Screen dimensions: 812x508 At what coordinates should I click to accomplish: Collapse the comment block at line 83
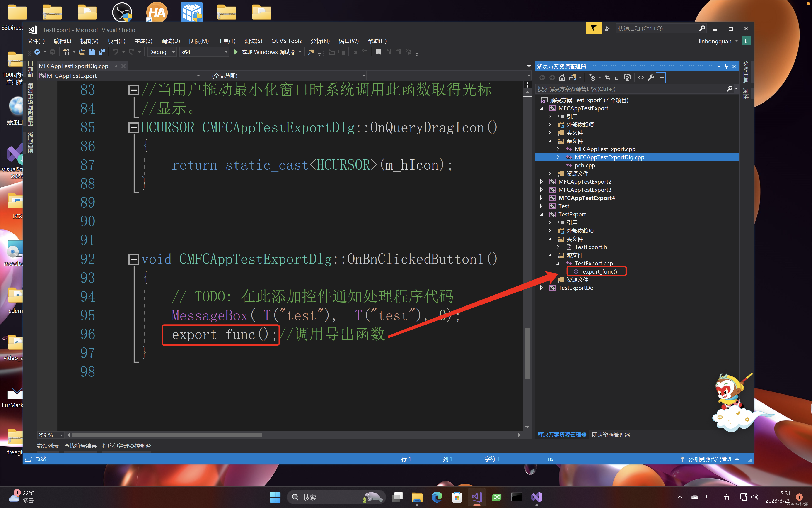(133, 90)
